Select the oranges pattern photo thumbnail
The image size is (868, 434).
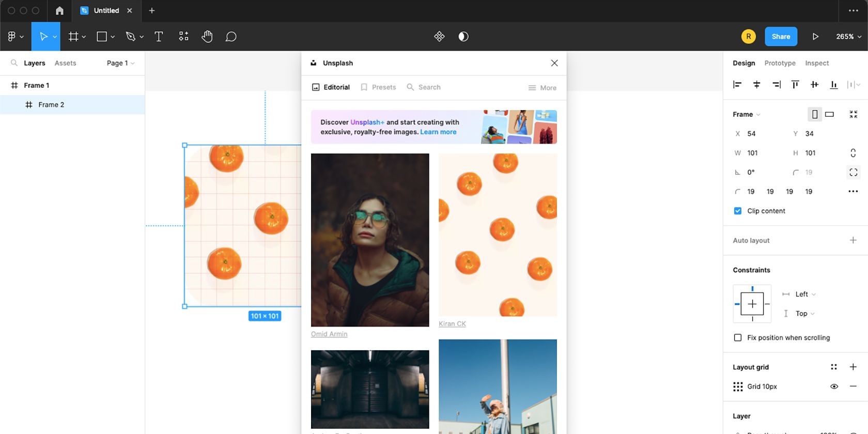pyautogui.click(x=498, y=235)
